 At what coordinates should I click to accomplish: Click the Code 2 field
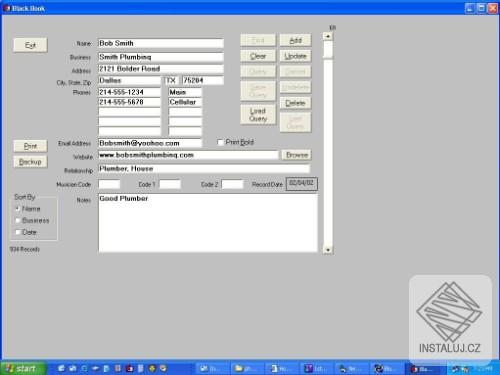click(232, 184)
